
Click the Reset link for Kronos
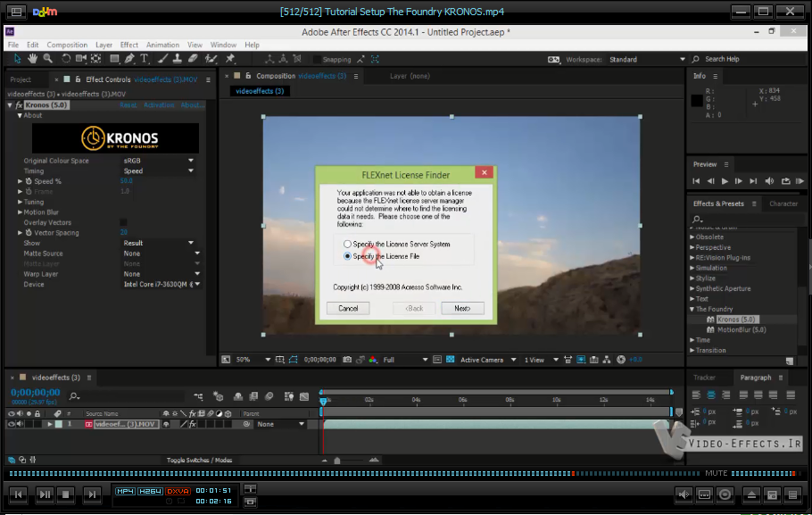tap(128, 105)
